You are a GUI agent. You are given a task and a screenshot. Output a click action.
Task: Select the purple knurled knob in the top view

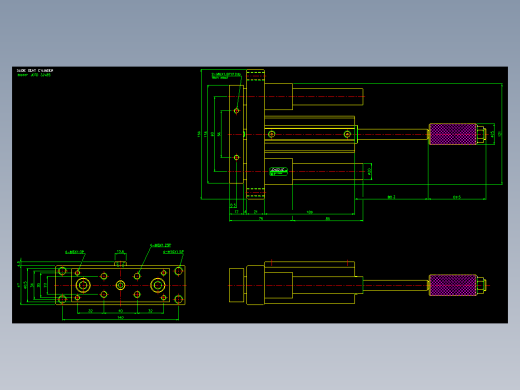click(x=453, y=134)
